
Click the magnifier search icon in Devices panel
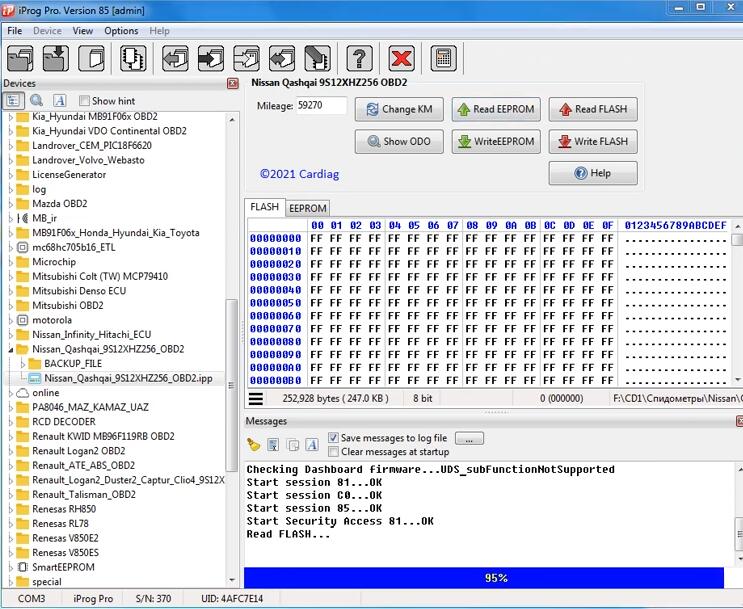pyautogui.click(x=36, y=100)
